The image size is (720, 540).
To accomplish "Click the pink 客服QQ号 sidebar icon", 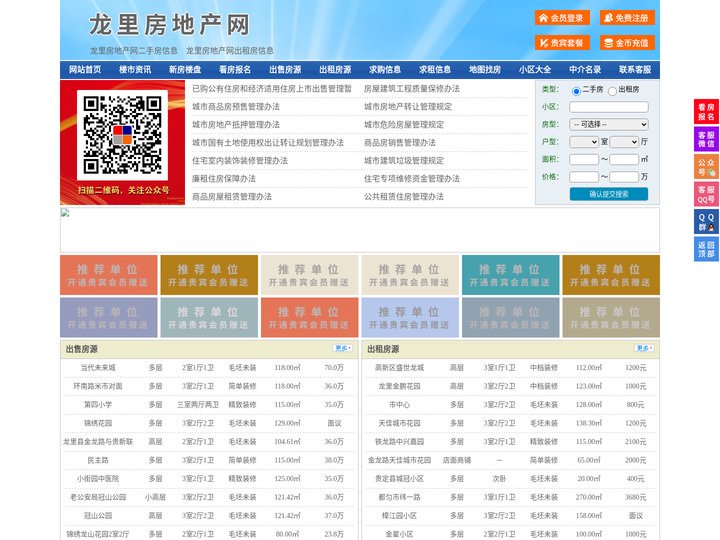I will [x=706, y=194].
